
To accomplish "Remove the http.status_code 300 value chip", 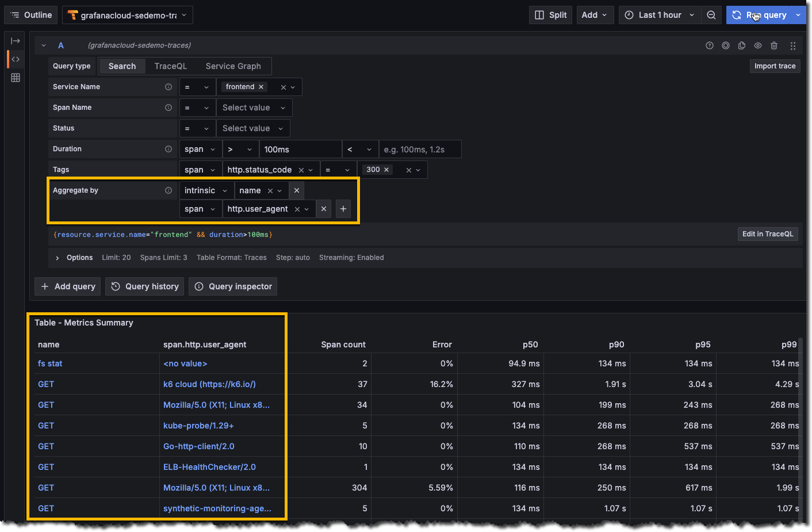I will pyautogui.click(x=386, y=169).
